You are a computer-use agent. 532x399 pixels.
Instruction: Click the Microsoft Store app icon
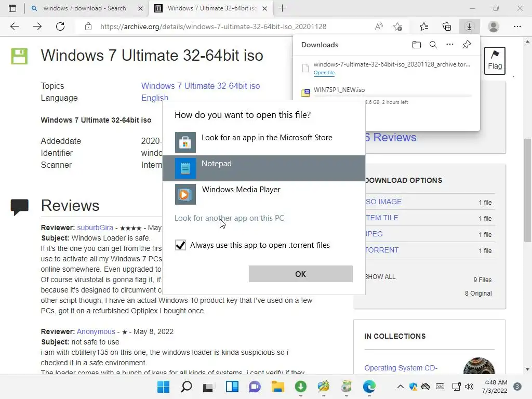pyautogui.click(x=185, y=142)
